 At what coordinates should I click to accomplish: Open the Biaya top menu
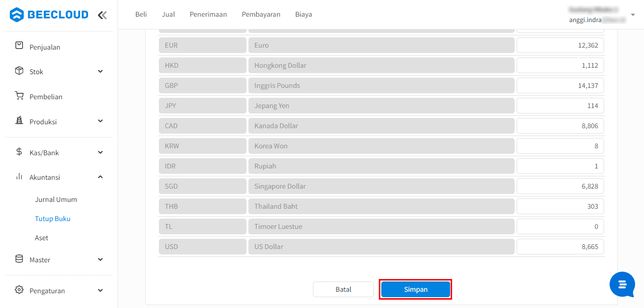(x=304, y=14)
